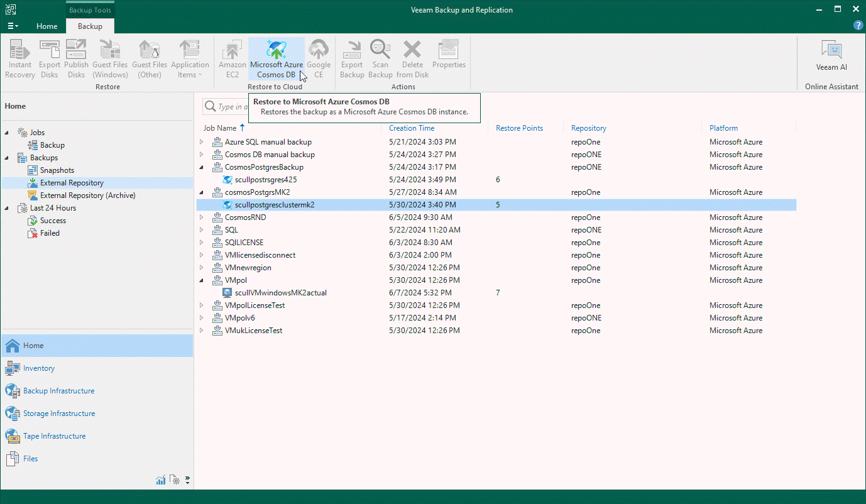Restore to Amazon EC2
The width and height of the screenshot is (866, 504).
[x=233, y=58]
